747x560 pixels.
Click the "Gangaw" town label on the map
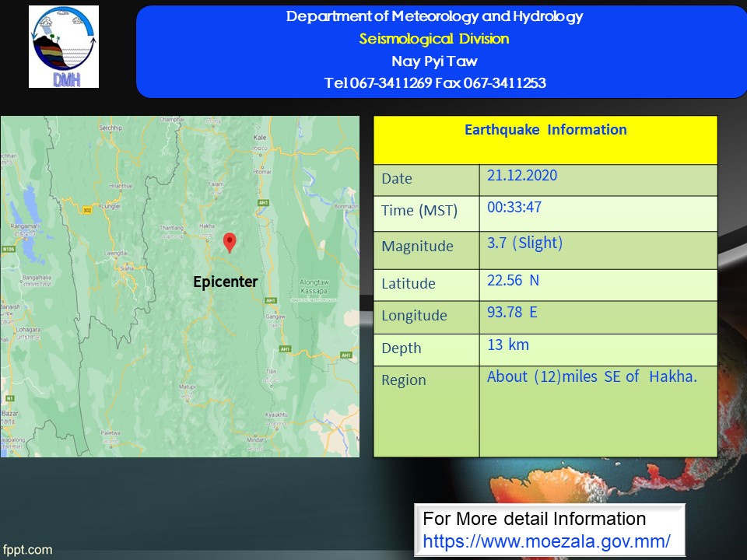[x=275, y=317]
